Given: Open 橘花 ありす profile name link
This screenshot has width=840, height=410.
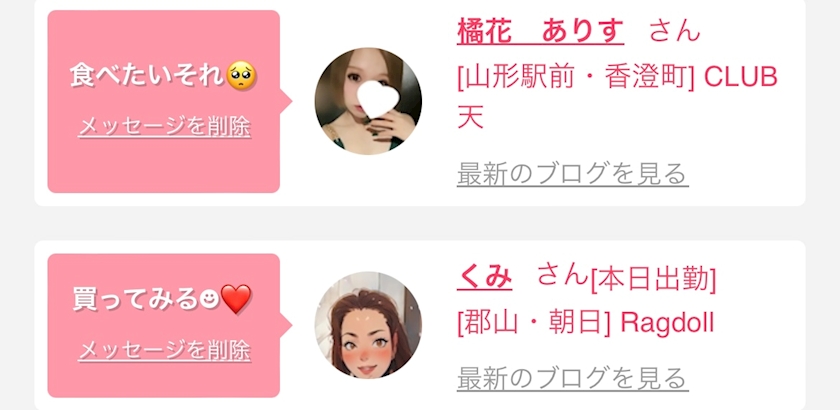Looking at the screenshot, I should pyautogui.click(x=540, y=31).
